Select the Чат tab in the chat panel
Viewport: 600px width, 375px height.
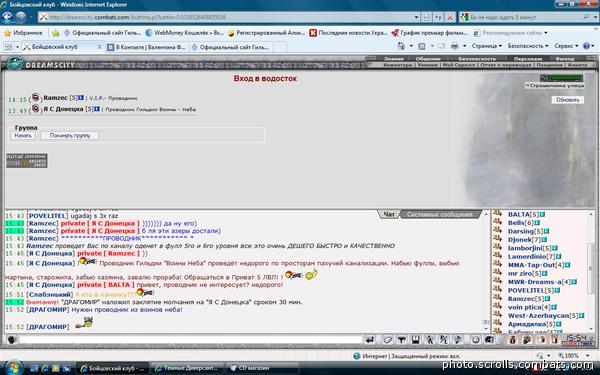(389, 214)
